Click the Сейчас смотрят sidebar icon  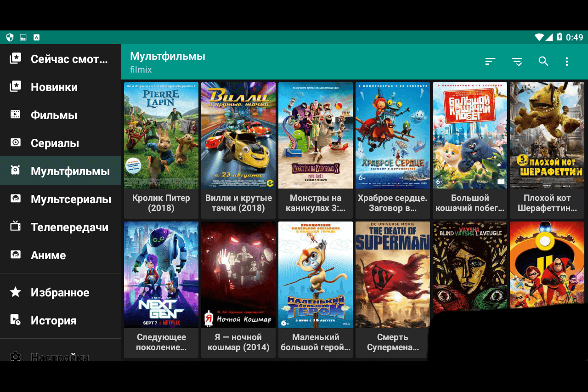(x=16, y=58)
